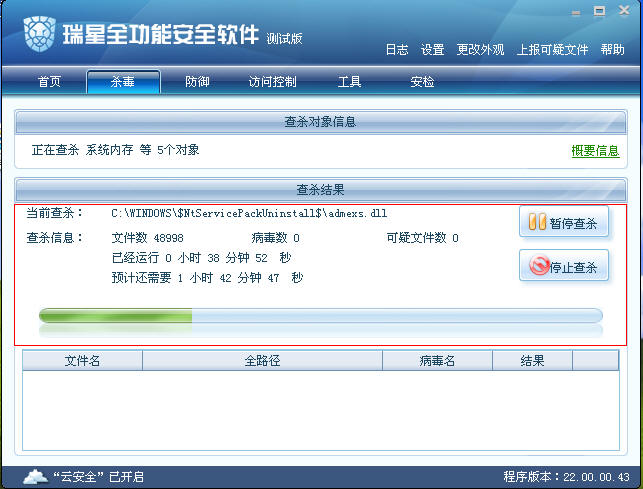Screen dimensions: 643x489
Task: Collapse the 查杀对象信息 section header
Action: [x=321, y=122]
